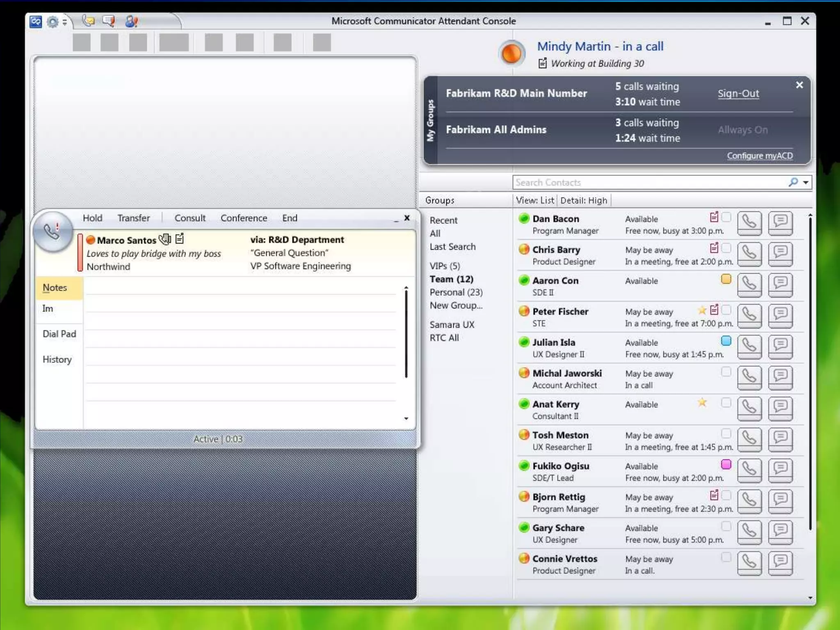The width and height of the screenshot is (840, 630).
Task: Click the phone-with-envelope toolbar icon
Action: [88, 21]
